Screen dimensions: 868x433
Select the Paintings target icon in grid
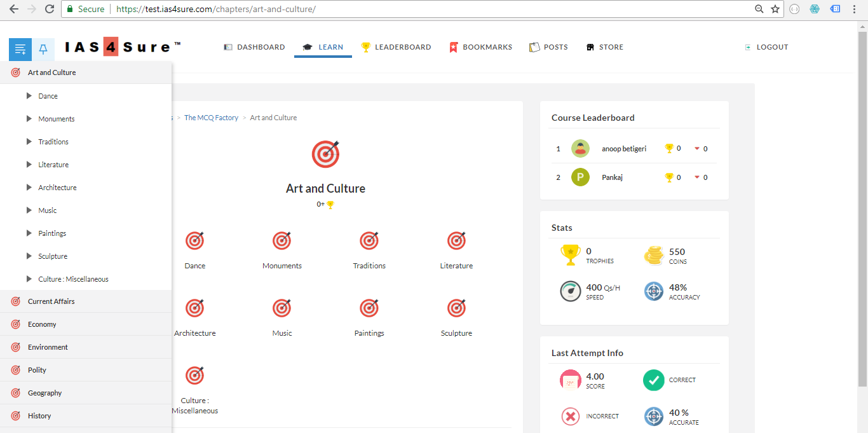369,308
